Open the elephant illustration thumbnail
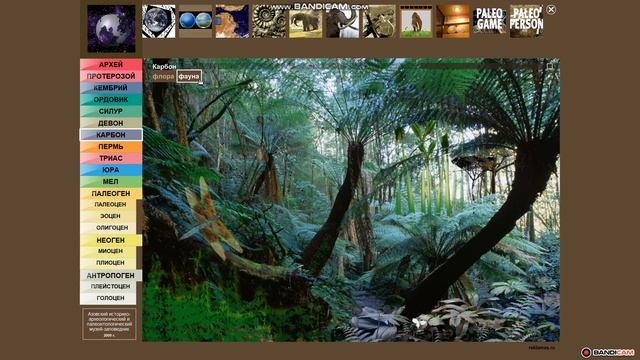Screen dimensions: 640x360 306,22
